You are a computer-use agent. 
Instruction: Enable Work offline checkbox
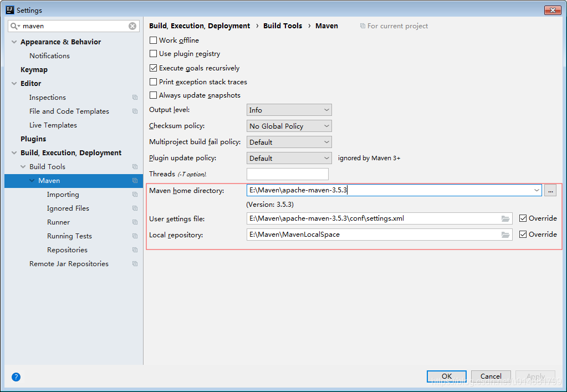(154, 40)
